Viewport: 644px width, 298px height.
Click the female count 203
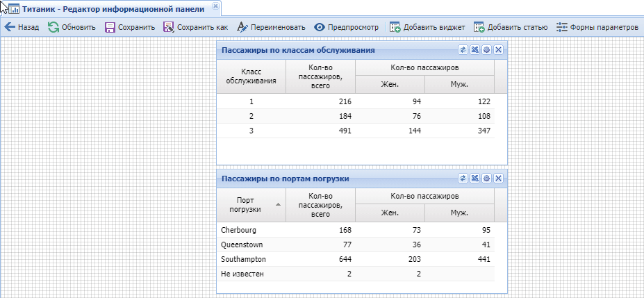(415, 259)
